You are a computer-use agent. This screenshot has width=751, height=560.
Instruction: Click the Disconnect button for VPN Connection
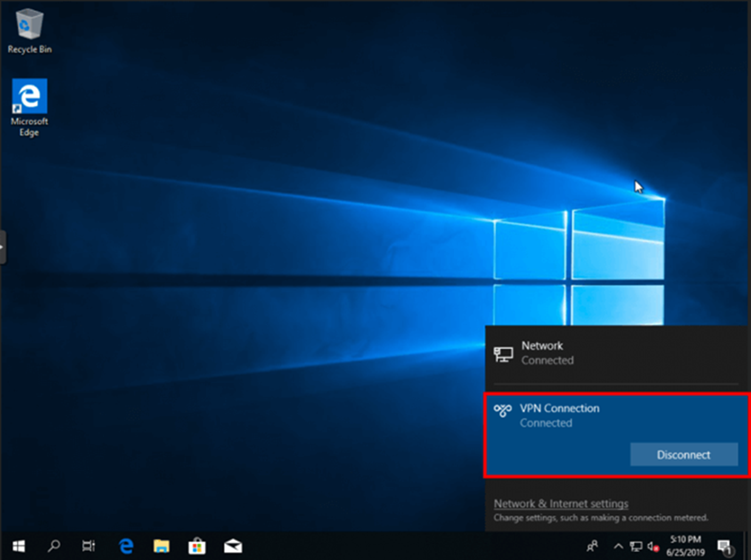click(684, 454)
